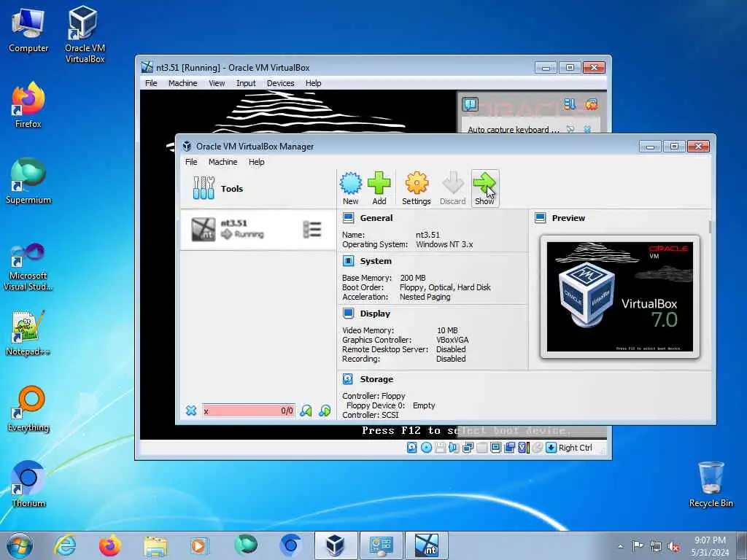Open the Oracle VM VirtualBox desktop shortcut
Image resolution: width=747 pixels, height=560 pixels.
point(85,34)
